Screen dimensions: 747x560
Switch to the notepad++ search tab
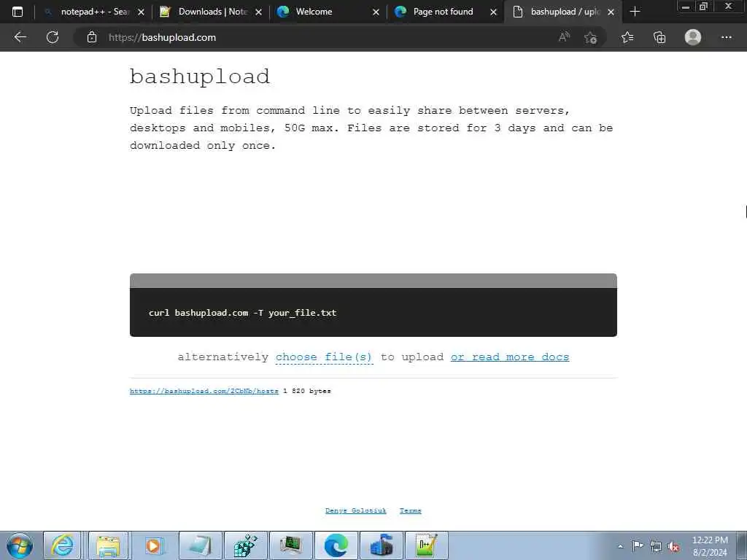point(93,12)
